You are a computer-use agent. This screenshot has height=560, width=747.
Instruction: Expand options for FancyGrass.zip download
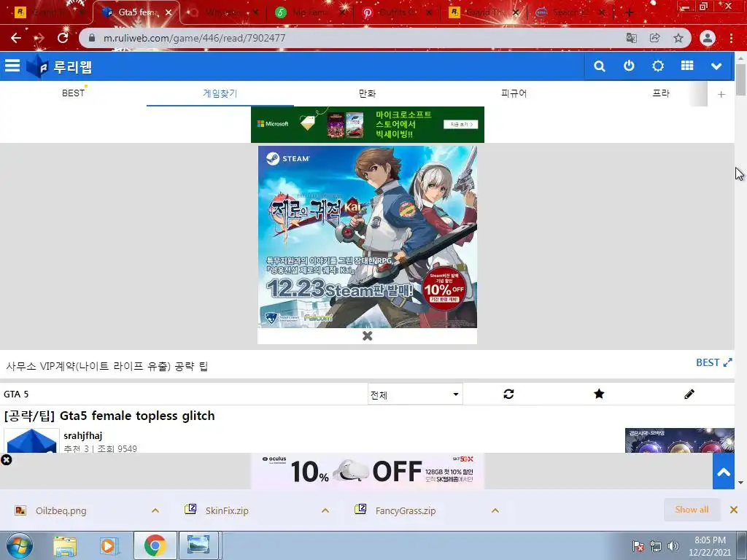pyautogui.click(x=495, y=510)
